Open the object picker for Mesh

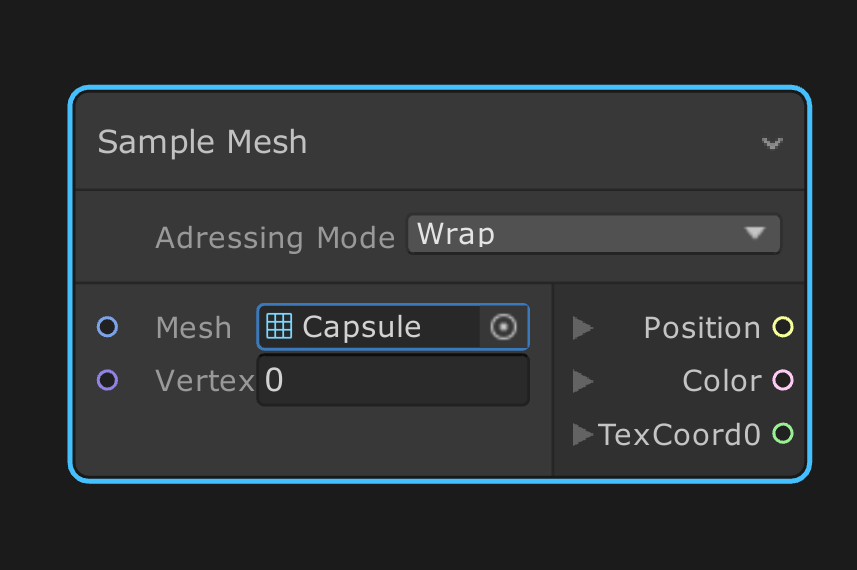pos(504,327)
